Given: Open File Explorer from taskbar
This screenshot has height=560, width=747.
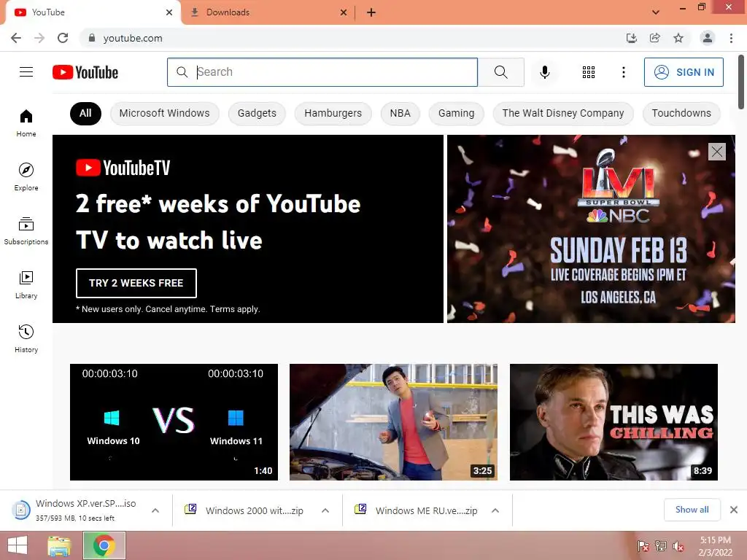Looking at the screenshot, I should coord(59,545).
